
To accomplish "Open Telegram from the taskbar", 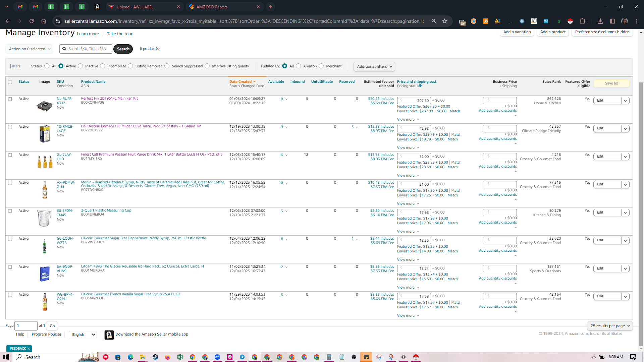I will (x=242, y=357).
